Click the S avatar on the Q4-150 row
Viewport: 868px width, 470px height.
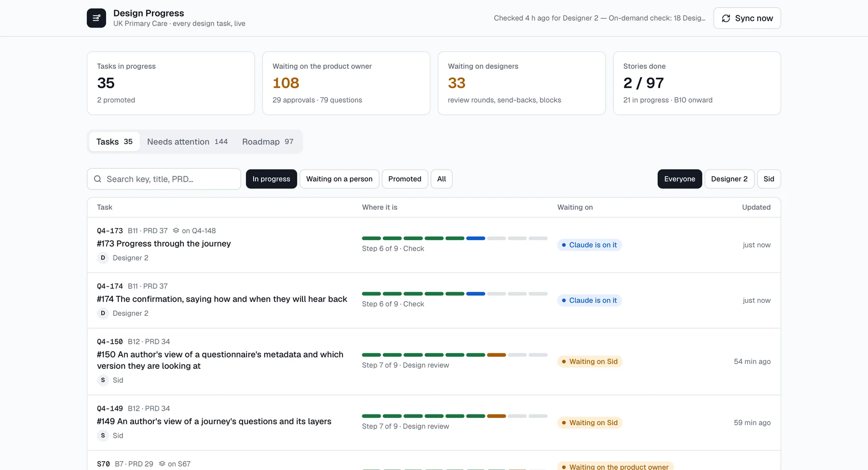(x=103, y=380)
